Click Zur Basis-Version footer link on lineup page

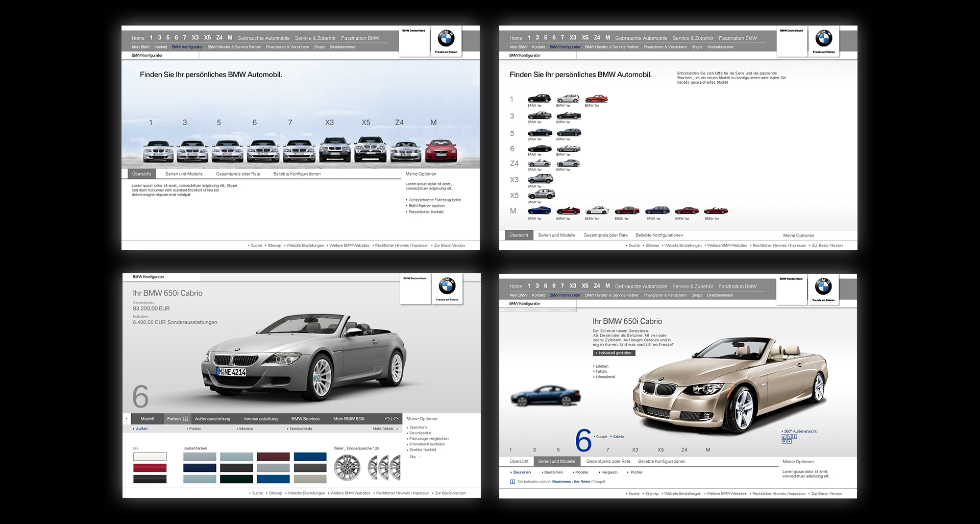[449, 246]
